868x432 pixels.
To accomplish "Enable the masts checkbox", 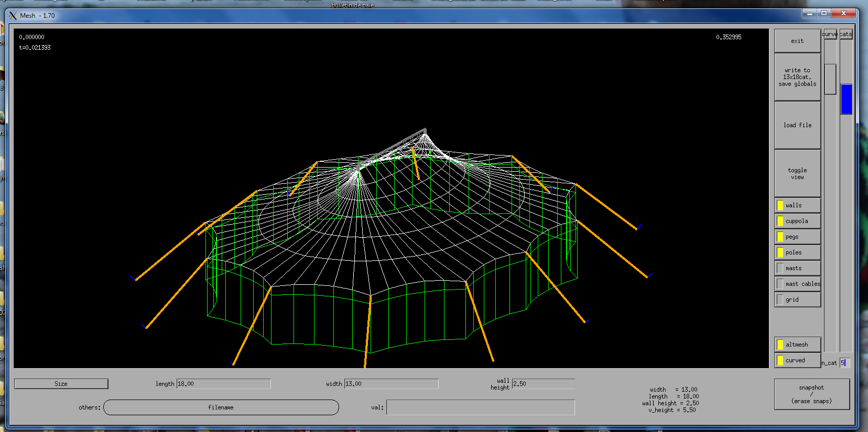I will click(780, 268).
